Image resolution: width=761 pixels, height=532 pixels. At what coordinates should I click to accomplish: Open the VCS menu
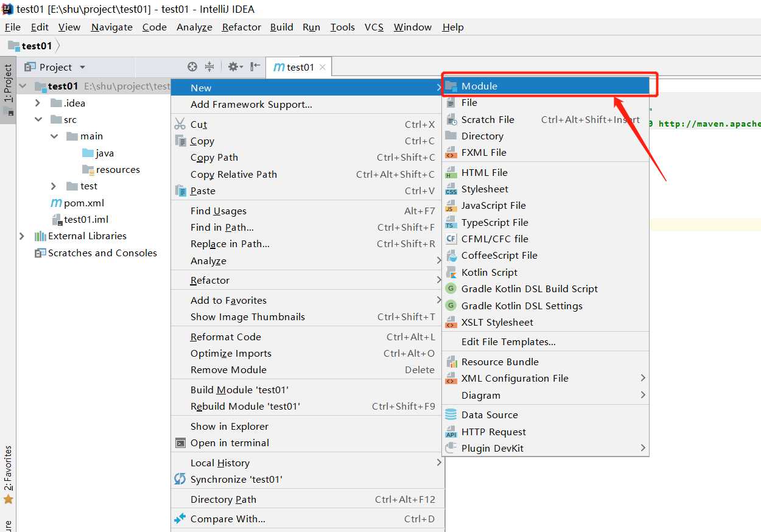374,27
